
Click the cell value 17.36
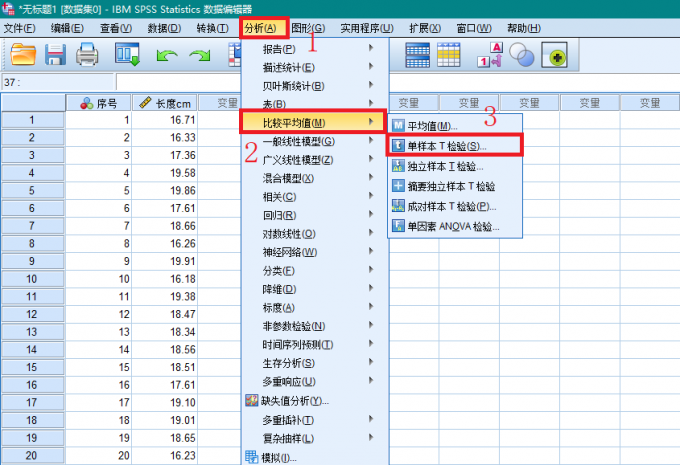164,155
